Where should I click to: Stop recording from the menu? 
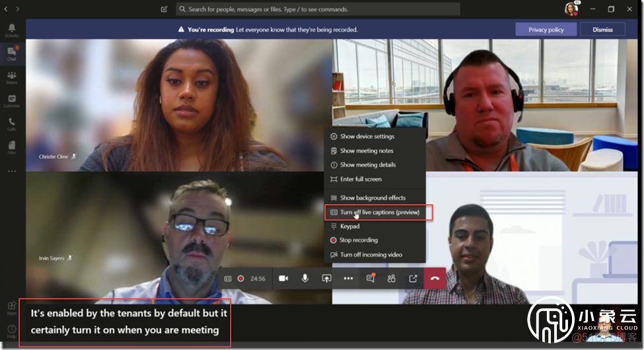(375, 240)
